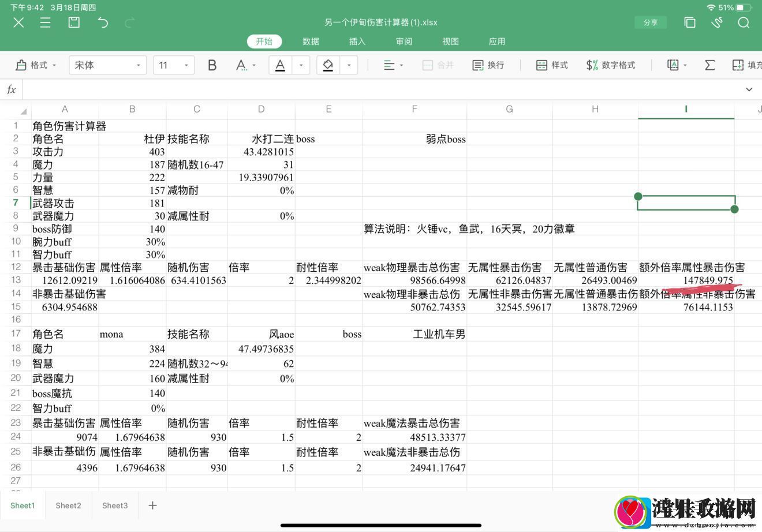Click the 合并 merge cells button

(x=438, y=65)
